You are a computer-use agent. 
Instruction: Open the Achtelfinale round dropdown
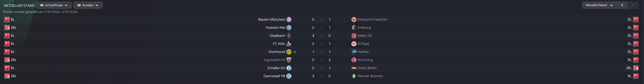pos(54,5)
